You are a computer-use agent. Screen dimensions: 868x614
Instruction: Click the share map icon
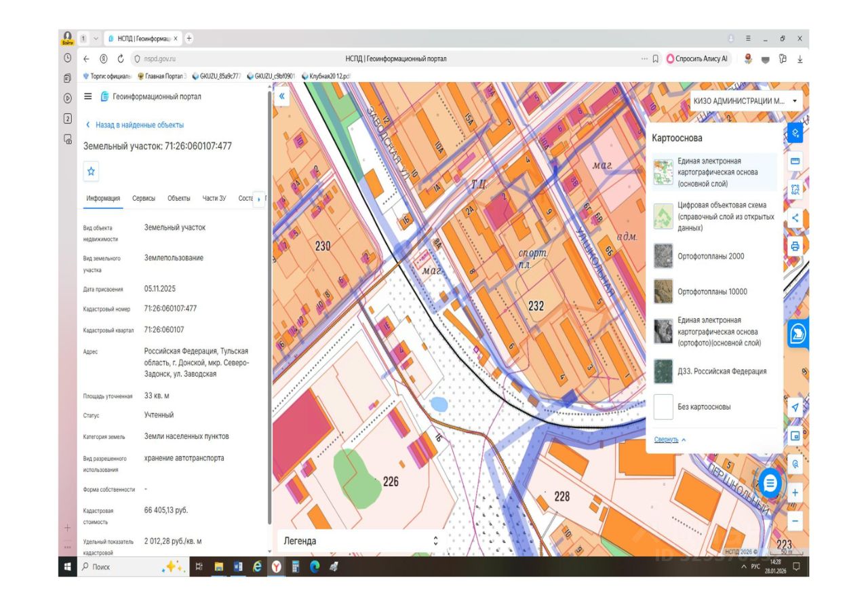point(795,218)
